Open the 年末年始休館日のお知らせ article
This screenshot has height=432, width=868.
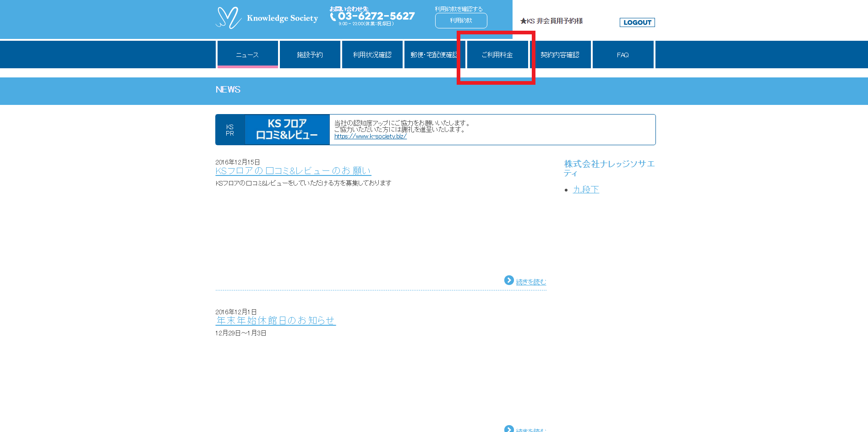[275, 321]
